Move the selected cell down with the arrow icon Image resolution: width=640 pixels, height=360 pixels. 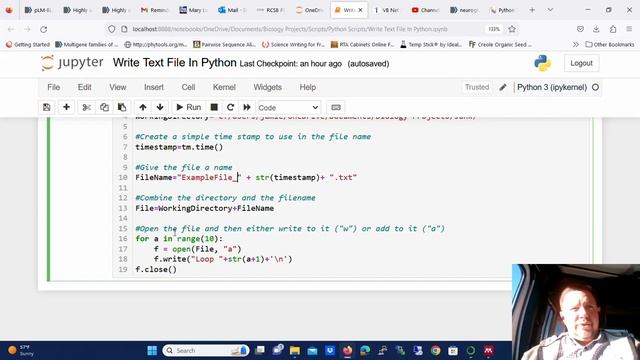pyautogui.click(x=160, y=107)
